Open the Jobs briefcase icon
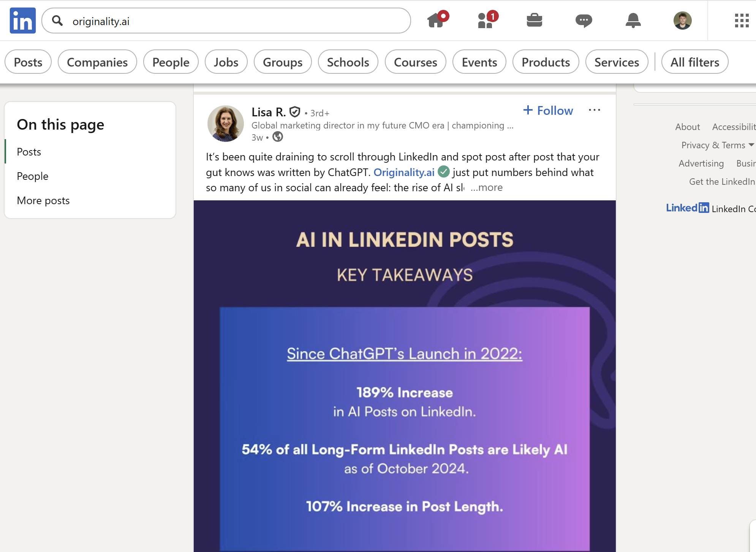The height and width of the screenshot is (552, 756). [534, 21]
